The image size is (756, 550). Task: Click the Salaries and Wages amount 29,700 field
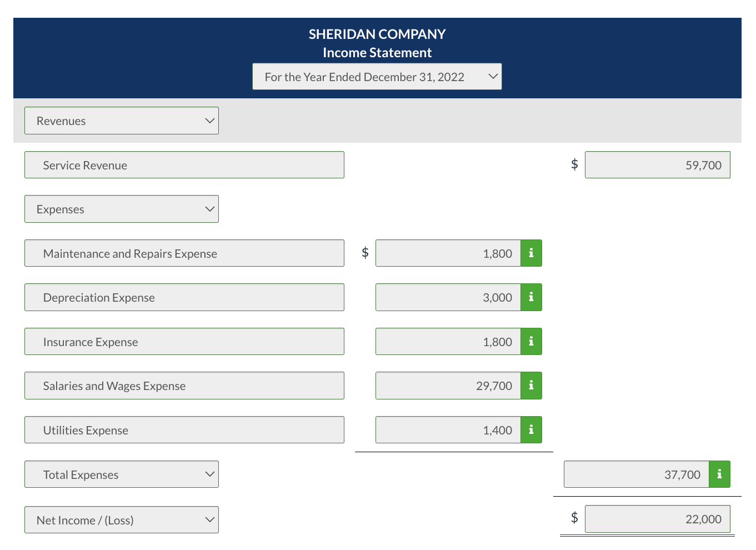pos(448,386)
